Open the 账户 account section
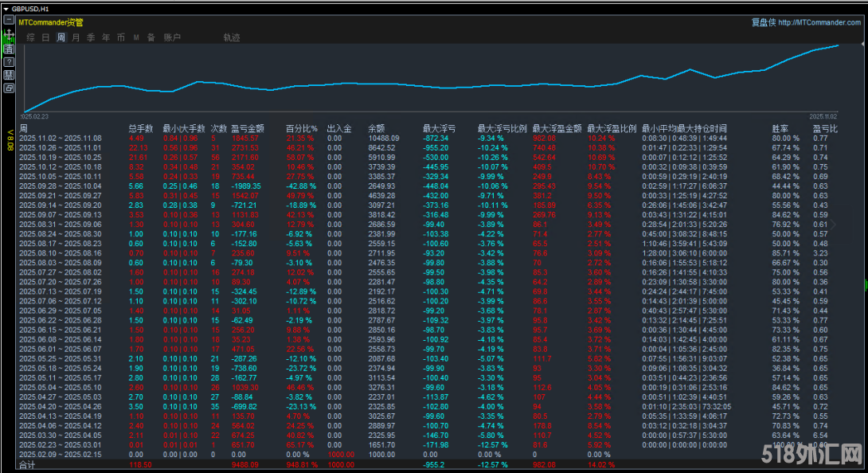The width and height of the screenshot is (868, 473). (x=172, y=37)
